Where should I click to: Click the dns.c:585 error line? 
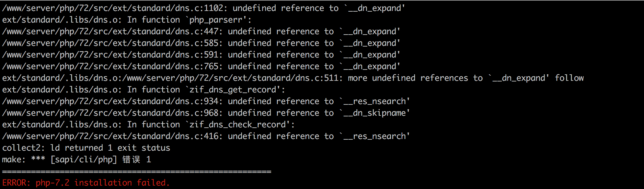click(x=201, y=43)
